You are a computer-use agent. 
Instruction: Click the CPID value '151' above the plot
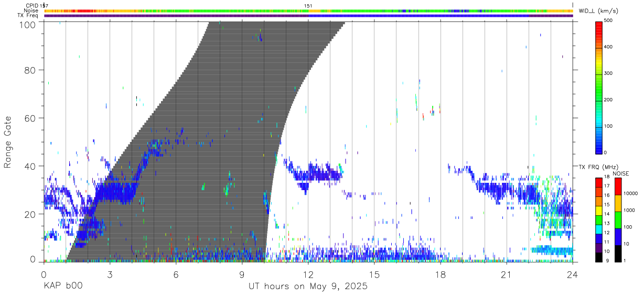coord(308,6)
